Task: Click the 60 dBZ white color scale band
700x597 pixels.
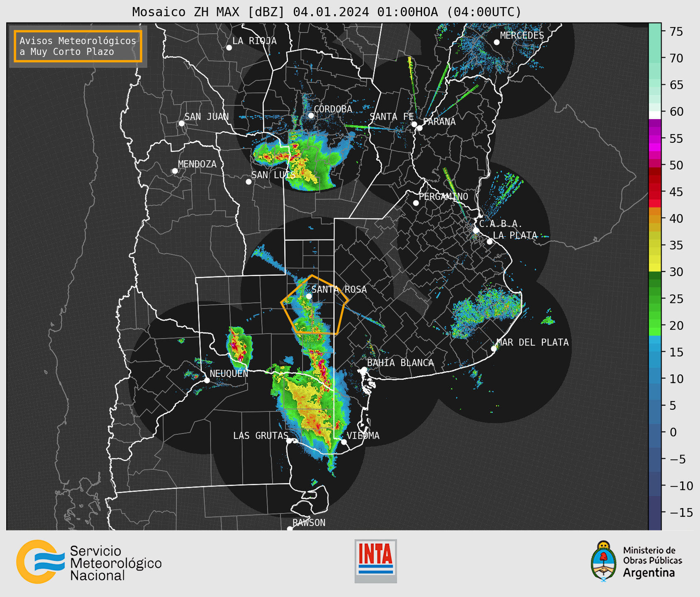Action: click(655, 115)
